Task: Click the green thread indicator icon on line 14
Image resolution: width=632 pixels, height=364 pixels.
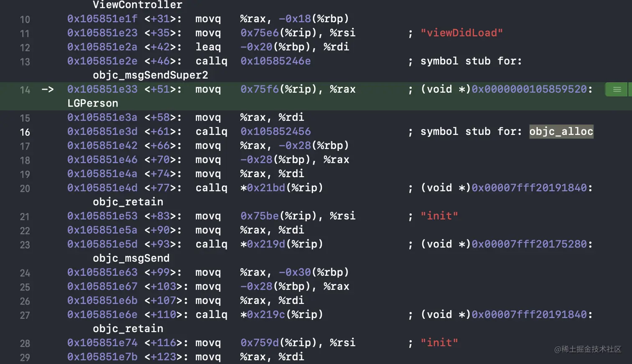Action: (x=617, y=89)
